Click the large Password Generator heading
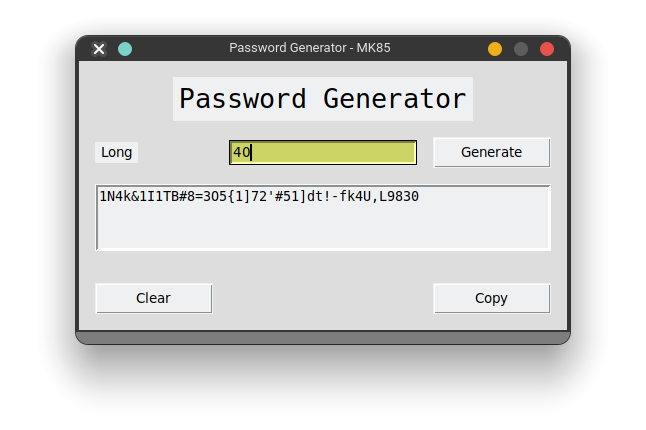 pyautogui.click(x=323, y=99)
